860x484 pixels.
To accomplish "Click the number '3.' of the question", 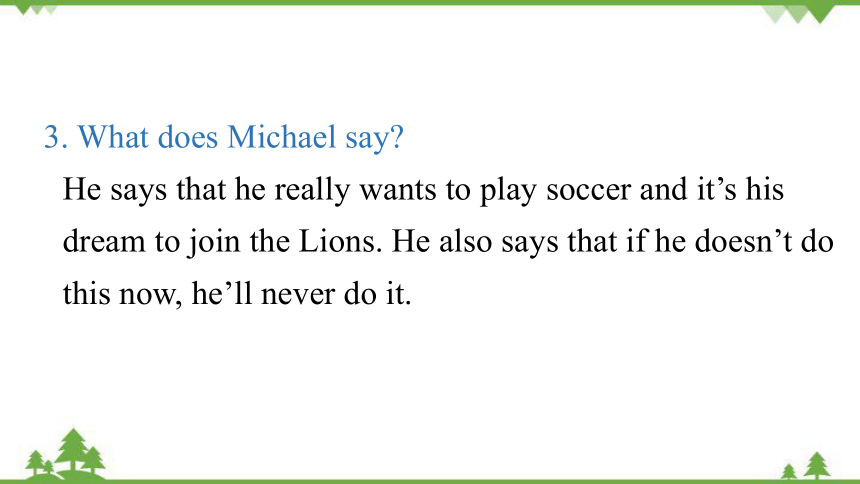I will click(56, 137).
